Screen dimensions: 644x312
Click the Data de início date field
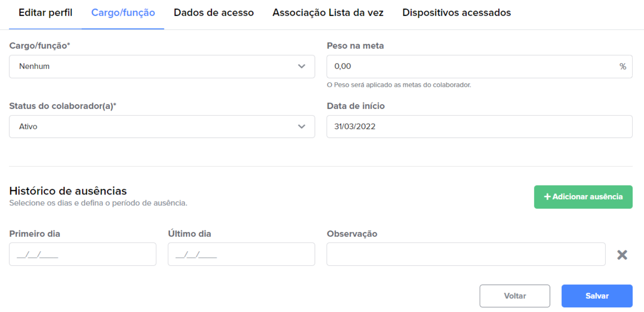pos(480,127)
